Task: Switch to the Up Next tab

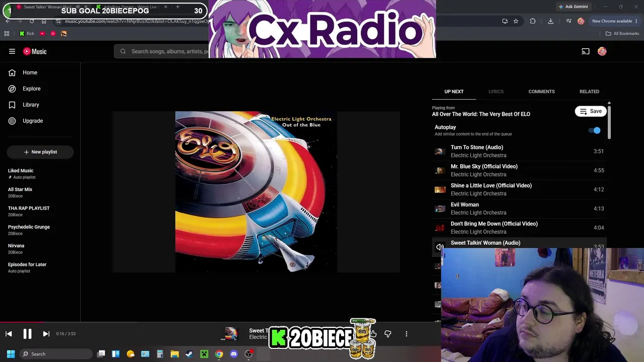Action: (454, 92)
